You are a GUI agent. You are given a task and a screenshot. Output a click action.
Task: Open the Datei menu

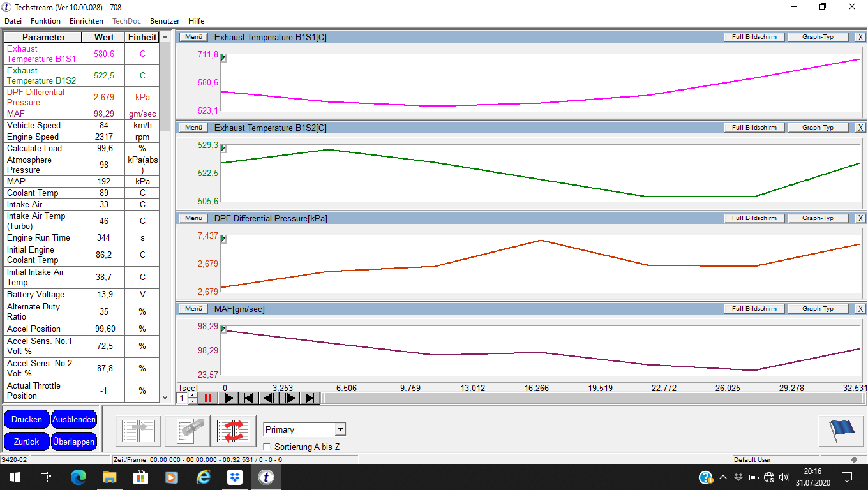coord(13,21)
